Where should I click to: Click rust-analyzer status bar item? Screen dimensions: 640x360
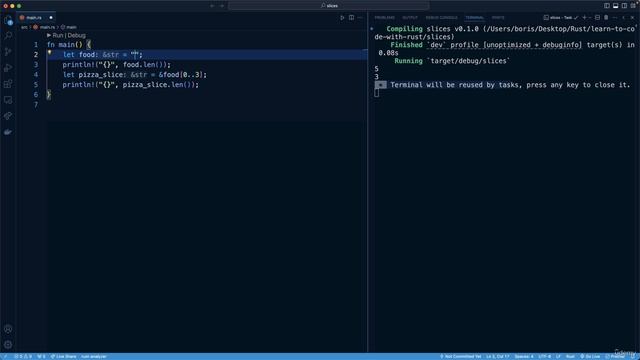[x=93, y=356]
